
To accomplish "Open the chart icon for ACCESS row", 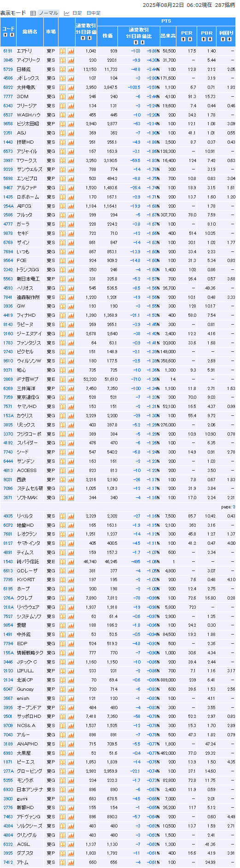I will tap(71, 471).
